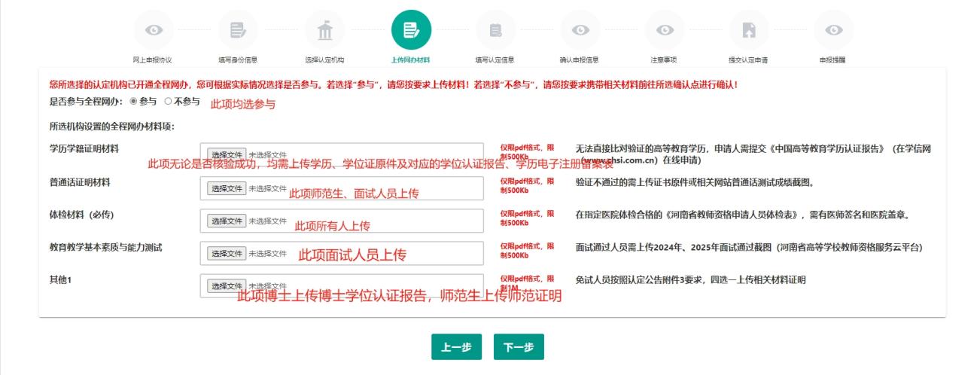Choose file for 学历学籍证明材料
The image size is (980, 375).
tap(227, 154)
